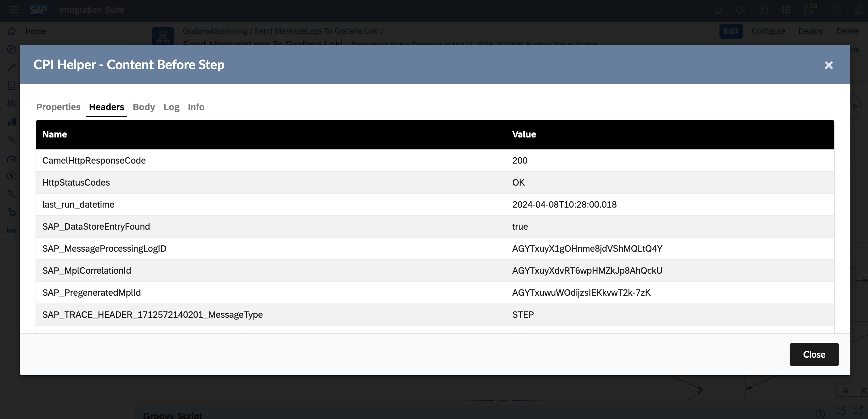Select the Log tab

pyautogui.click(x=171, y=107)
